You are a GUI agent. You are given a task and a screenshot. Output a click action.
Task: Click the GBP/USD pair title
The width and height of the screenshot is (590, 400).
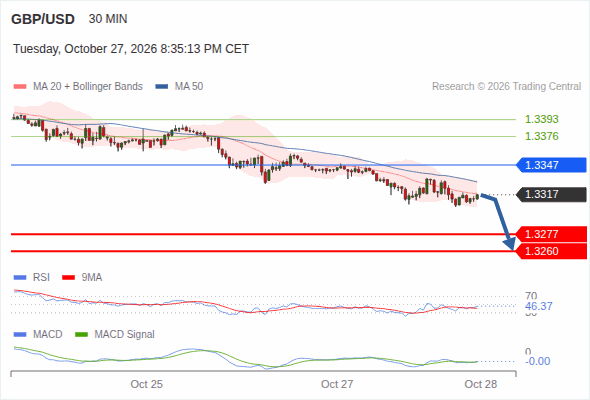coord(43,19)
